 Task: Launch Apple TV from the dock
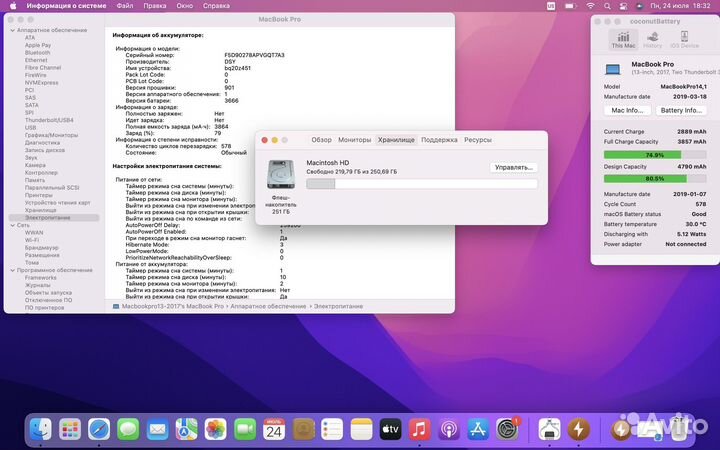391,429
